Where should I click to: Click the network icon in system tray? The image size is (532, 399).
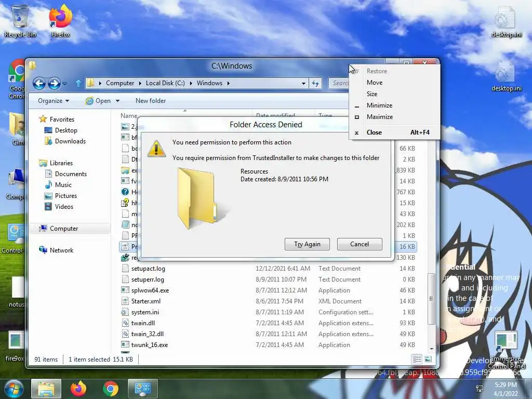(x=480, y=389)
